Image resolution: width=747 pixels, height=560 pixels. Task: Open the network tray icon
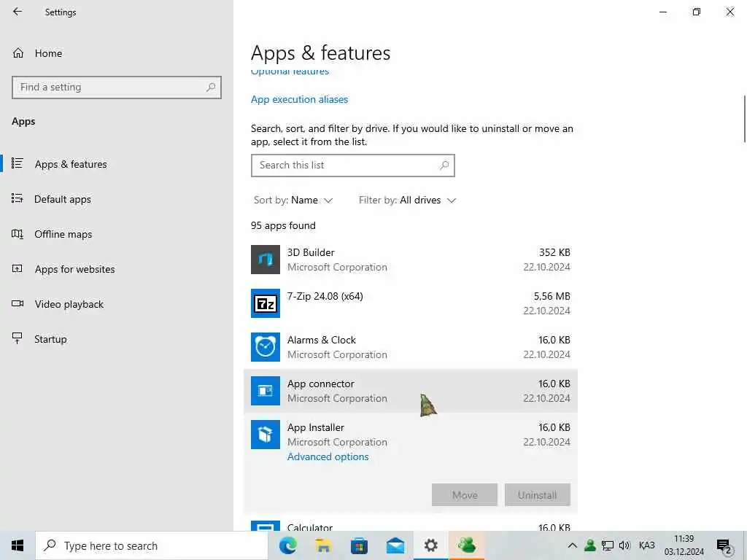[x=608, y=545]
